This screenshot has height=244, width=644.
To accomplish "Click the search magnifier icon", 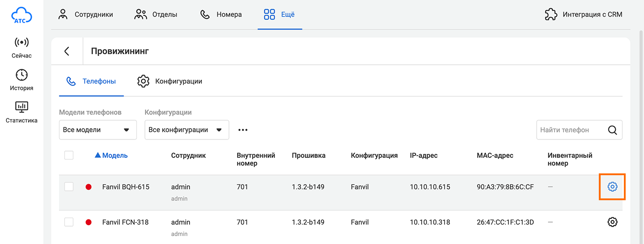I will tap(612, 130).
